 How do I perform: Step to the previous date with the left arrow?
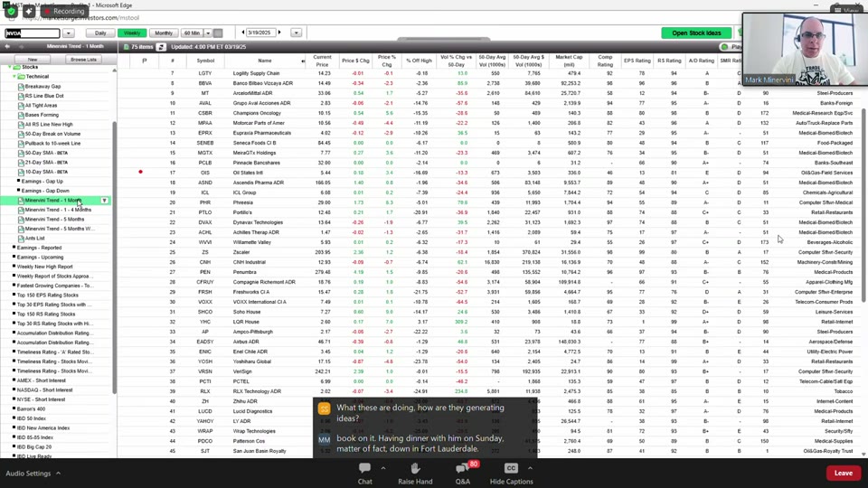pos(243,33)
